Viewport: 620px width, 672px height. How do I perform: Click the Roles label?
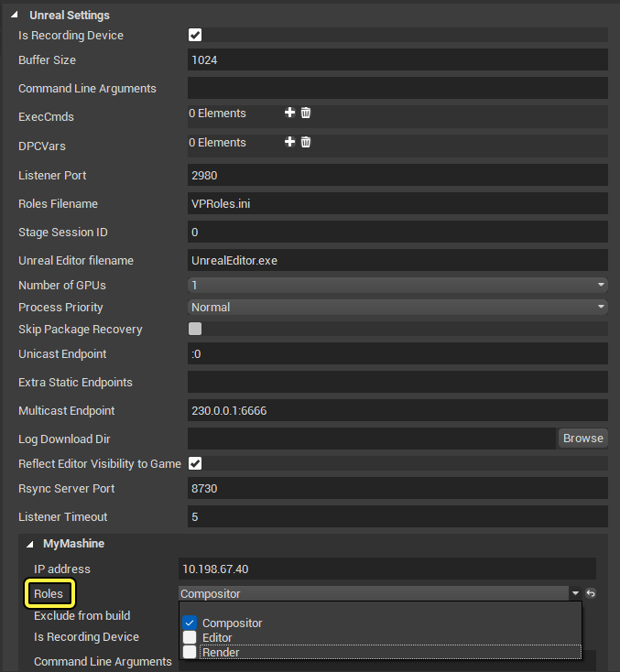tap(49, 593)
